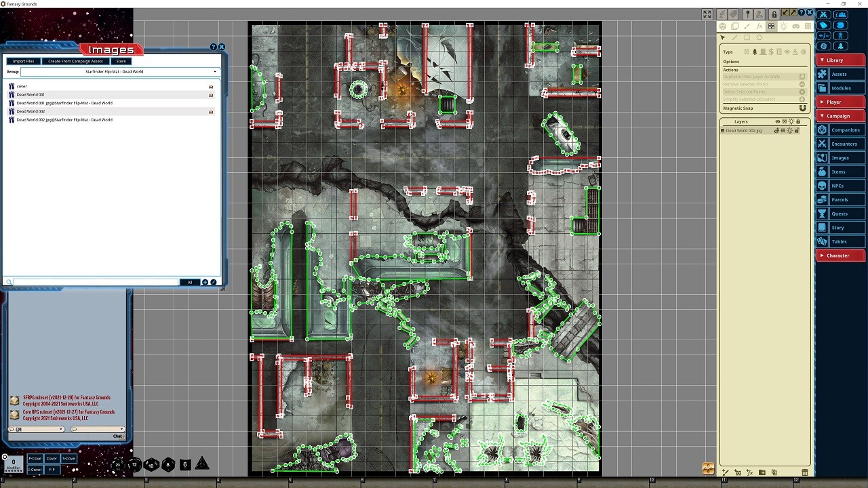The image size is (868, 488).
Task: Select the pointer tool in layers panel
Action: coord(723,37)
